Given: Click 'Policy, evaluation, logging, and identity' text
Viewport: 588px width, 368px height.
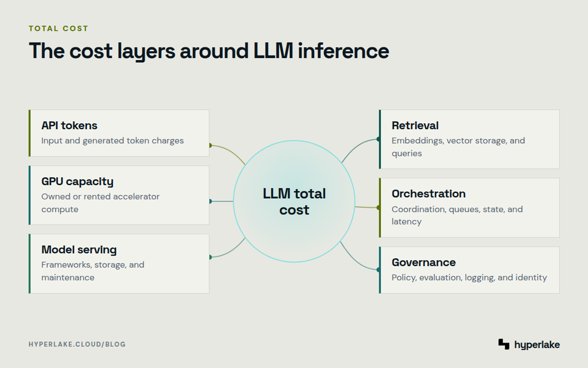Looking at the screenshot, I should point(469,277).
